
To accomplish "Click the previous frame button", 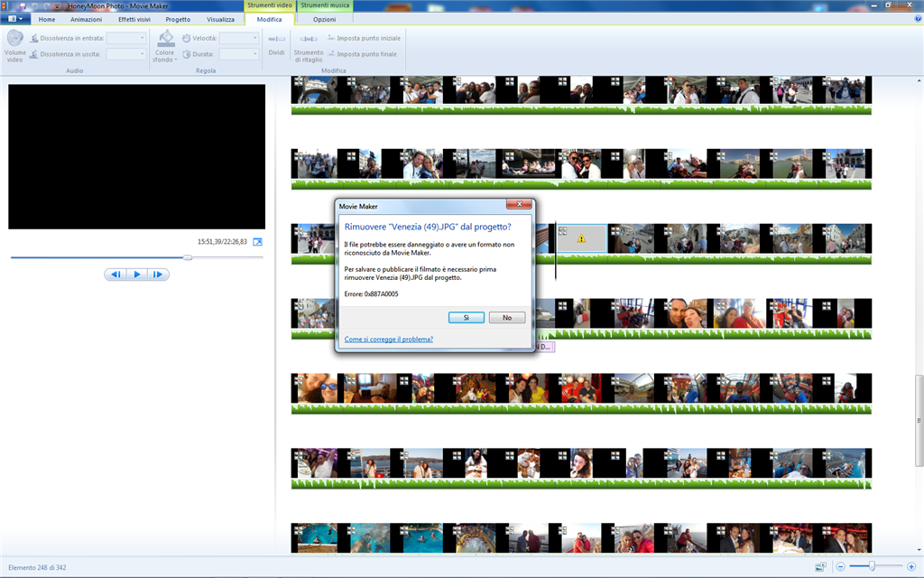I will tap(115, 275).
